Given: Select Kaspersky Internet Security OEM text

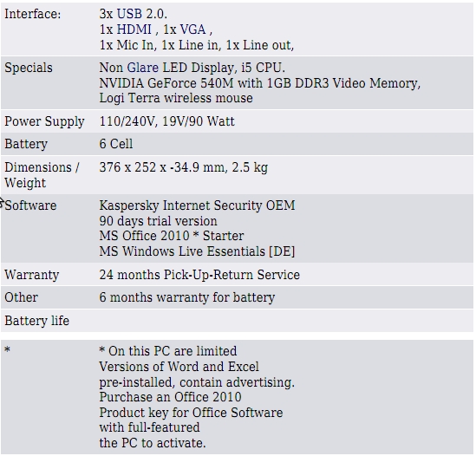Looking at the screenshot, I should click(197, 205).
